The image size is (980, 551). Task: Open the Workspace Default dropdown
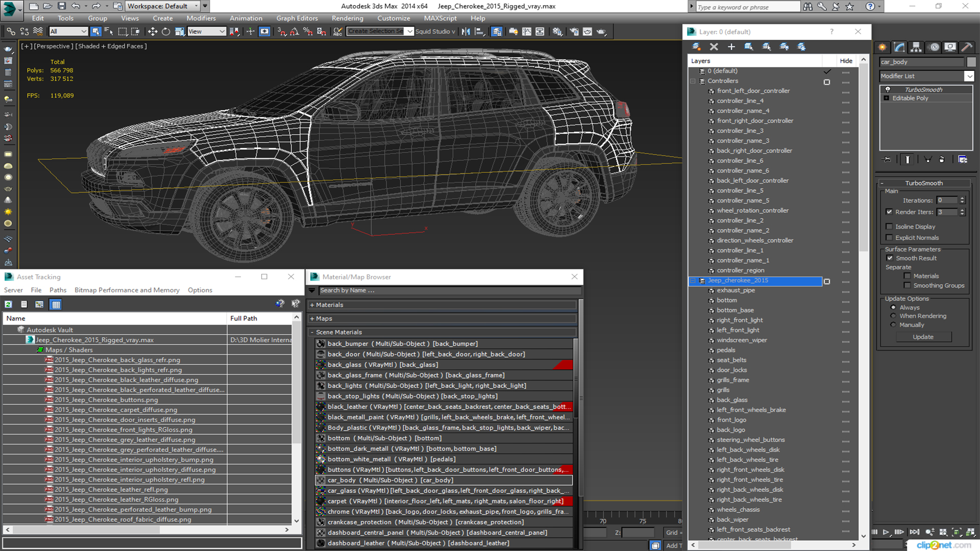(x=162, y=6)
